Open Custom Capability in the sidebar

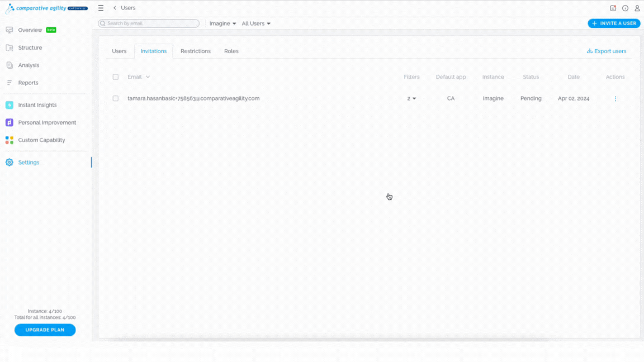41,140
